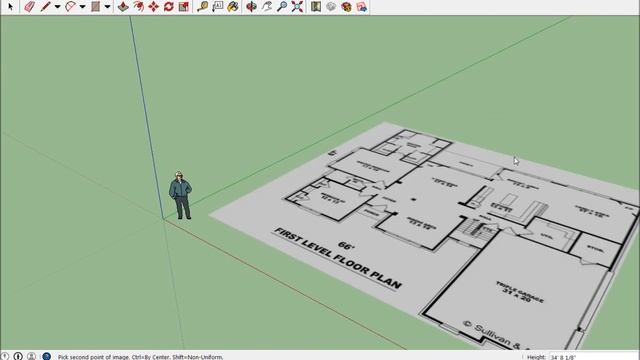This screenshot has height=360, width=640.
Task: Open the map-style toolbar icon
Action: click(316, 7)
